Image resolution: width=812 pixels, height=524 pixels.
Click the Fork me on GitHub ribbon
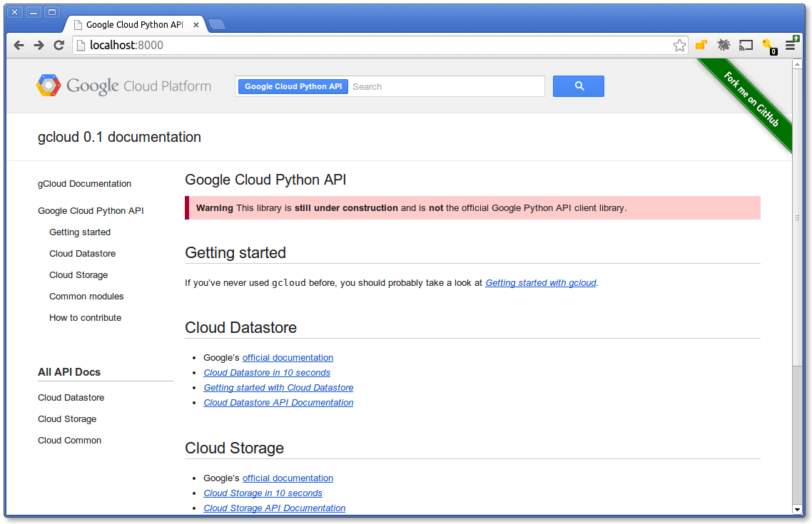pos(751,99)
